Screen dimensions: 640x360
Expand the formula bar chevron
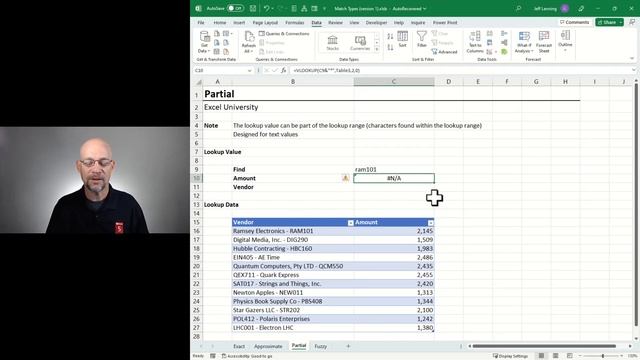click(x=633, y=71)
